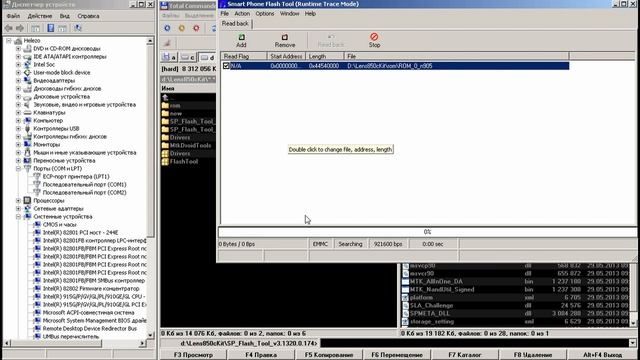Select the MtkDroidTools folder
Screen dimensions: 640x360
coord(188,145)
